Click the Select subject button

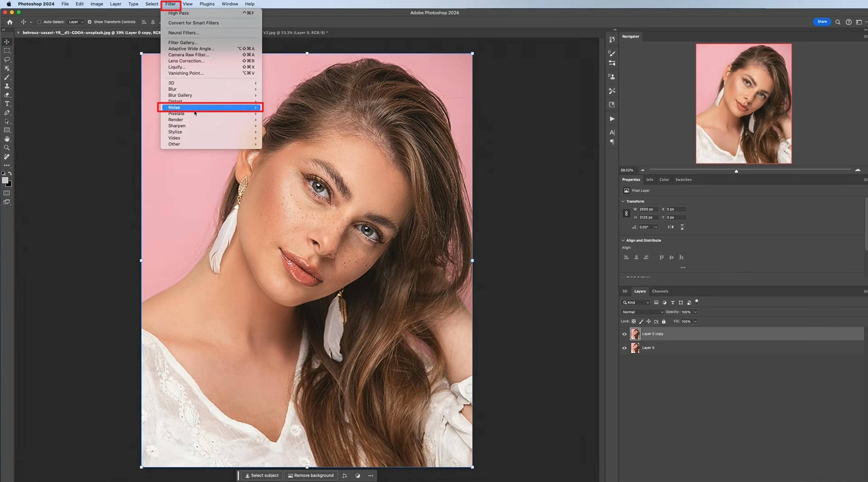pyautogui.click(x=262, y=476)
